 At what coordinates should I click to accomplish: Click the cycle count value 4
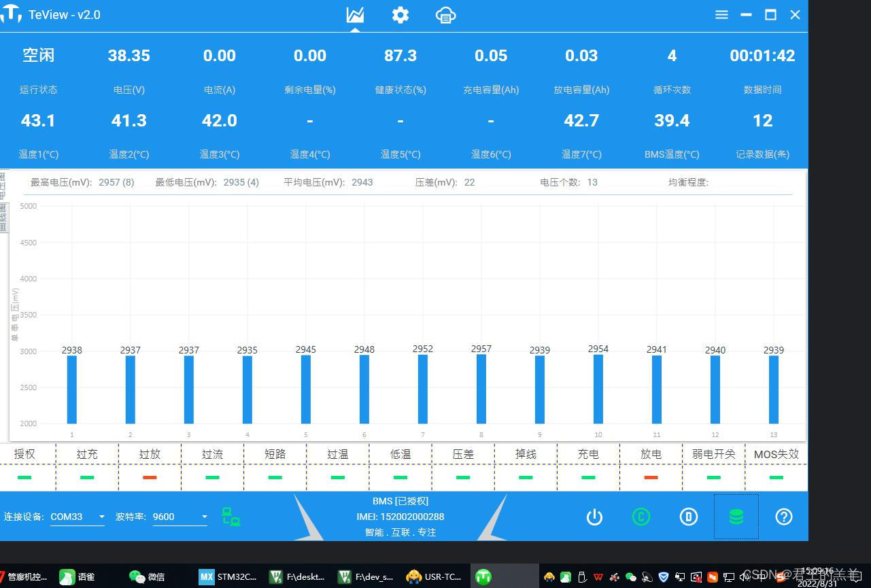pos(672,56)
